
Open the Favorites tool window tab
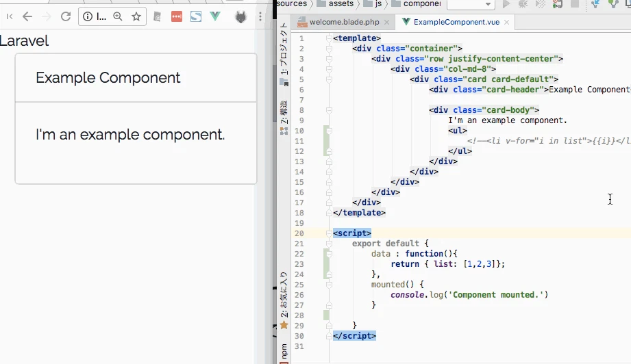(x=284, y=300)
